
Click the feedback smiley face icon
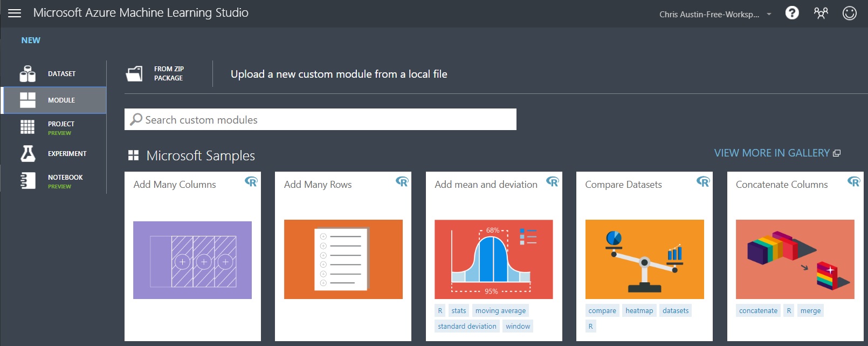pyautogui.click(x=850, y=13)
